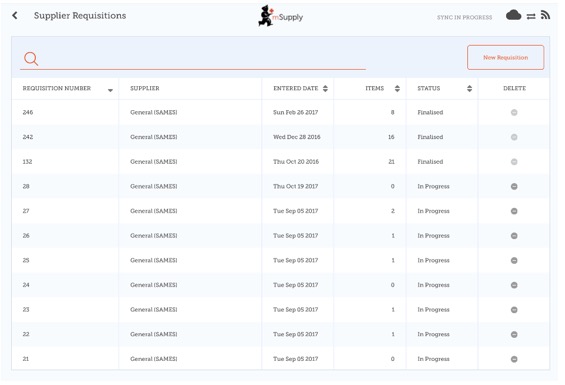Click the Sync In Progress status text
The height and width of the screenshot is (385, 565).
[464, 17]
